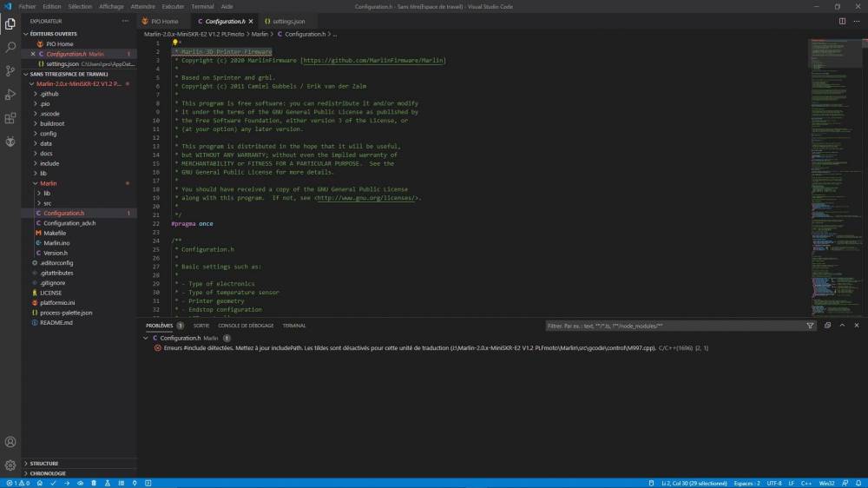
Task: Open the Run and Debug view
Action: (x=10, y=95)
